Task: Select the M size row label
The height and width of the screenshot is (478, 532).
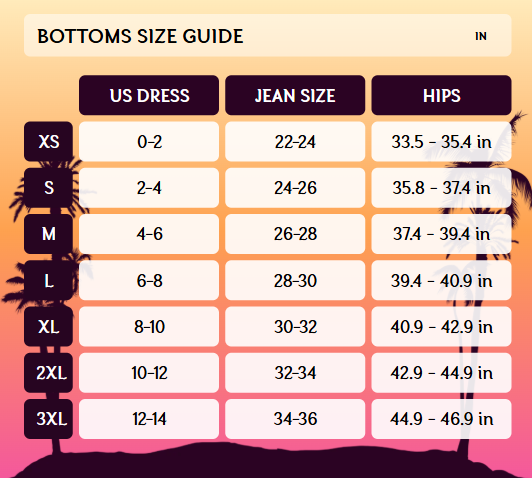Action: [49, 234]
